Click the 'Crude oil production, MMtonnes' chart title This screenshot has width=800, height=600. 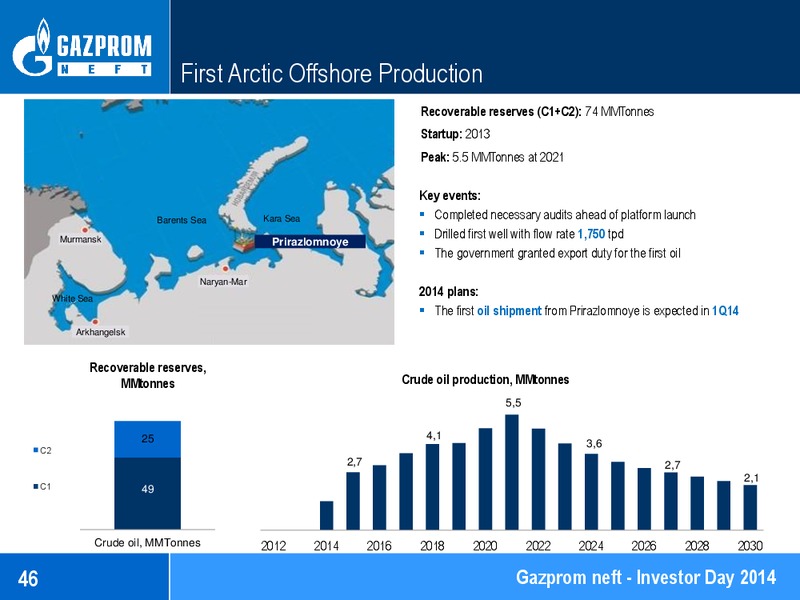485,380
